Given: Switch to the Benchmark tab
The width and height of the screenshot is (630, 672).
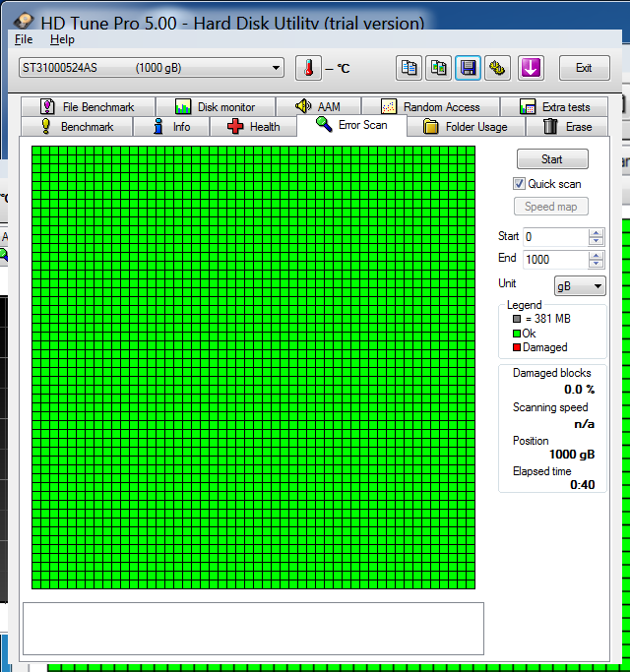Looking at the screenshot, I should (77, 127).
